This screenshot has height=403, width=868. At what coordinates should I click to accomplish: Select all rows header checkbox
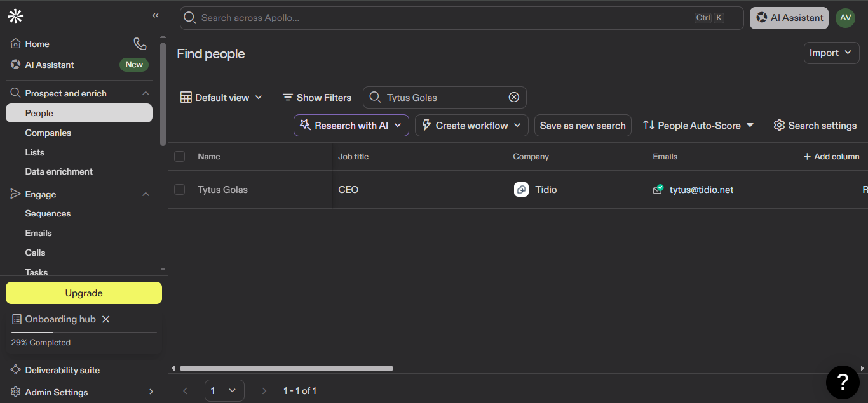[x=180, y=156]
